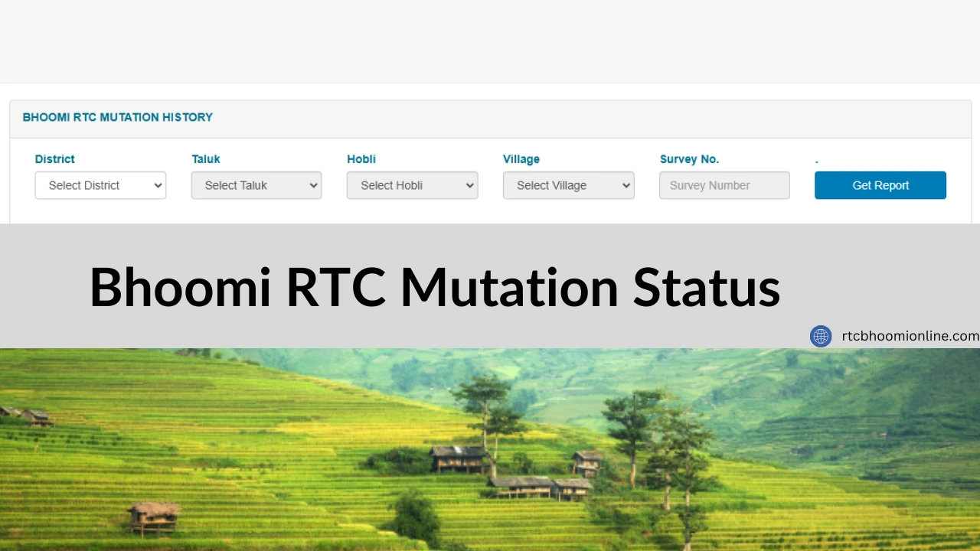Open the Select Village dropdown
This screenshot has width=980, height=551.
point(568,185)
